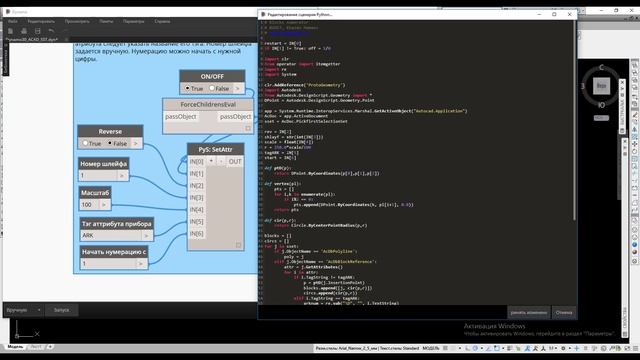Click the Отмена button in Python editor

(564, 313)
